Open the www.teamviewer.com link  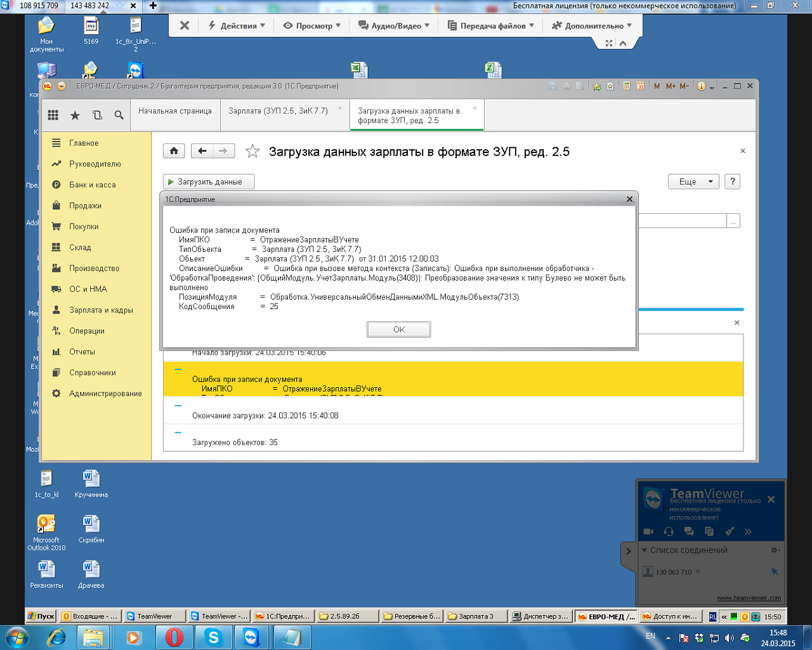click(x=749, y=598)
